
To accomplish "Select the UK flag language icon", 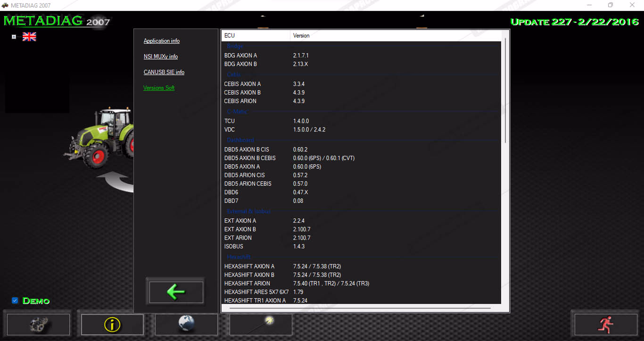I will pyautogui.click(x=29, y=37).
